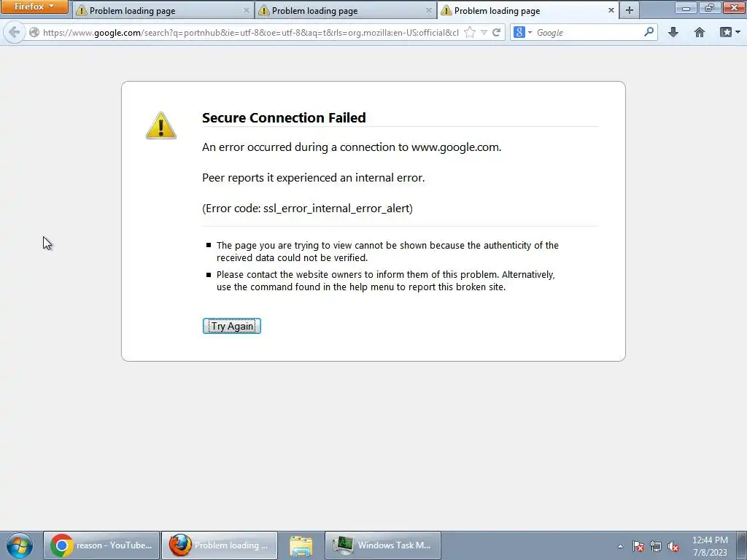Click Show desktop strip at taskbar end
The width and height of the screenshot is (747, 560).
(x=742, y=545)
